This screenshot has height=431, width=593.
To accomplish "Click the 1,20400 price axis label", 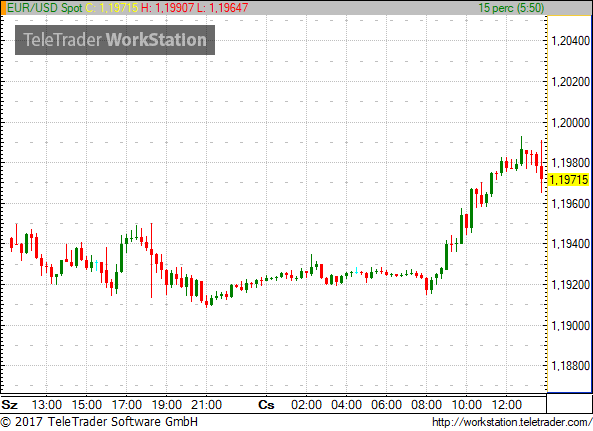I will pyautogui.click(x=571, y=41).
